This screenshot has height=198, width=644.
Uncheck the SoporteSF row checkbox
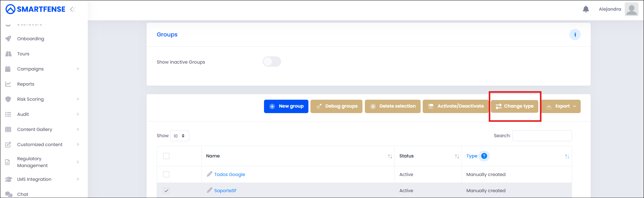(x=166, y=191)
